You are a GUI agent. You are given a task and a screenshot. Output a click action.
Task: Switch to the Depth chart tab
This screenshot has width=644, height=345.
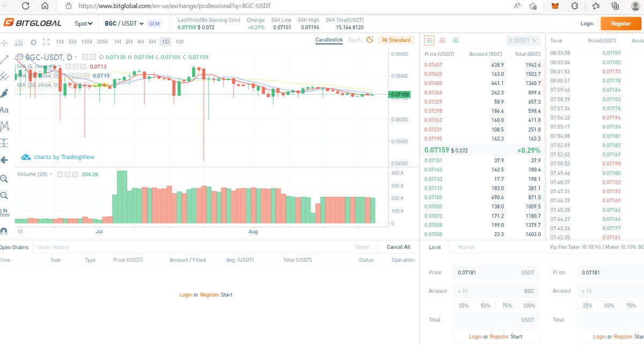point(355,40)
